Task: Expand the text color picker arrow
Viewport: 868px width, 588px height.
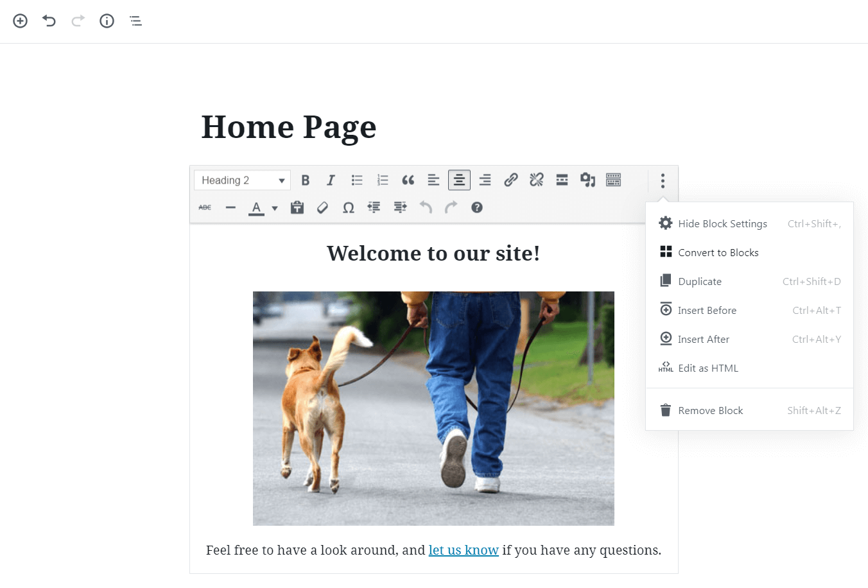Action: (275, 208)
